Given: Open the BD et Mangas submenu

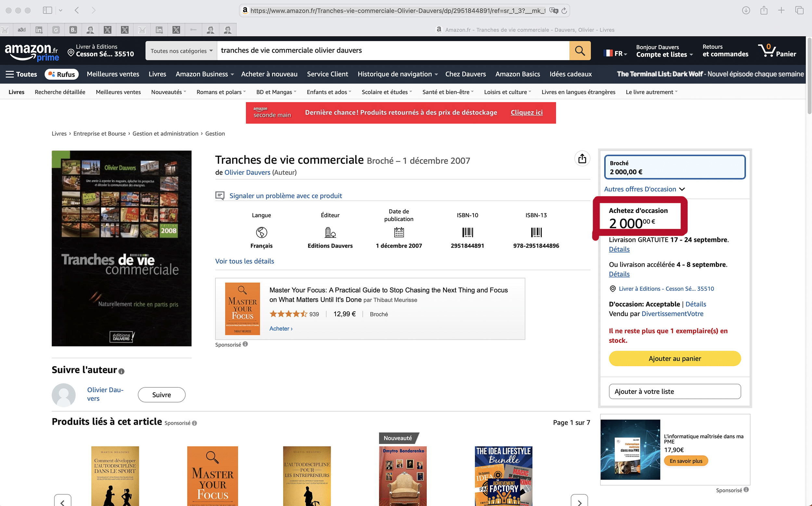Looking at the screenshot, I should pyautogui.click(x=276, y=92).
